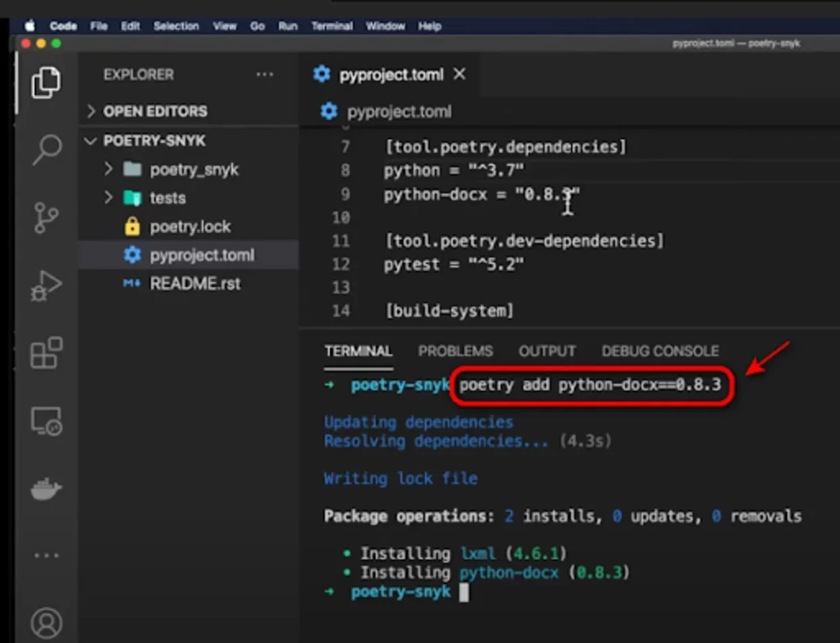
Task: Open the View menu
Action: click(x=224, y=26)
